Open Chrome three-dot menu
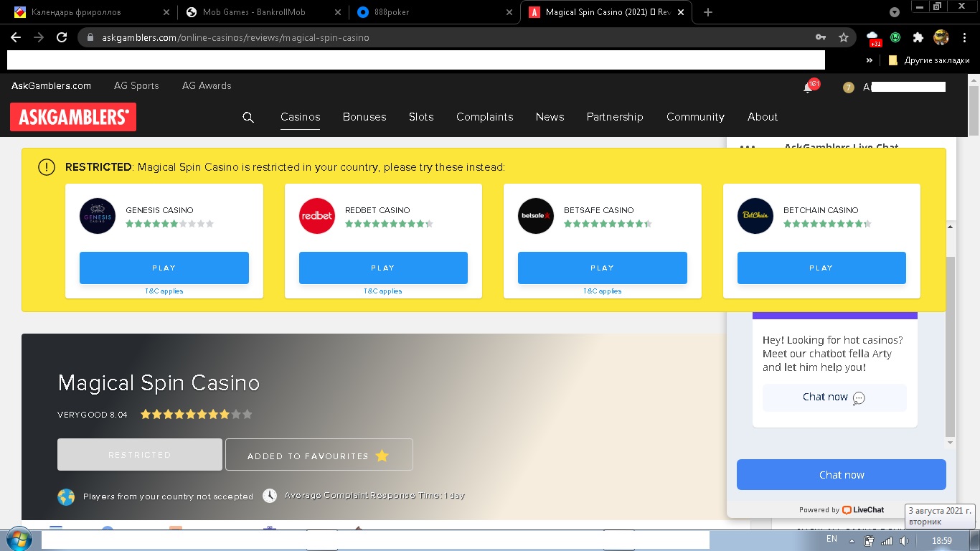This screenshot has height=551, width=980. (963, 37)
